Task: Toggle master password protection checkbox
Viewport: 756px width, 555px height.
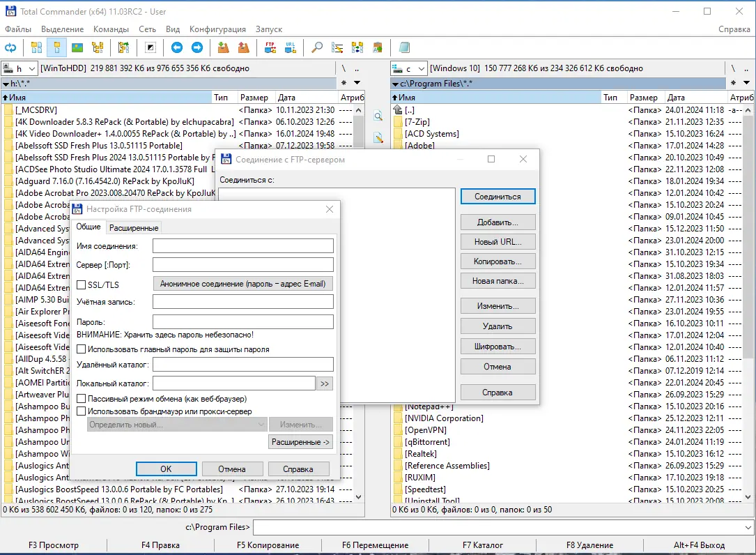Action: pos(81,349)
